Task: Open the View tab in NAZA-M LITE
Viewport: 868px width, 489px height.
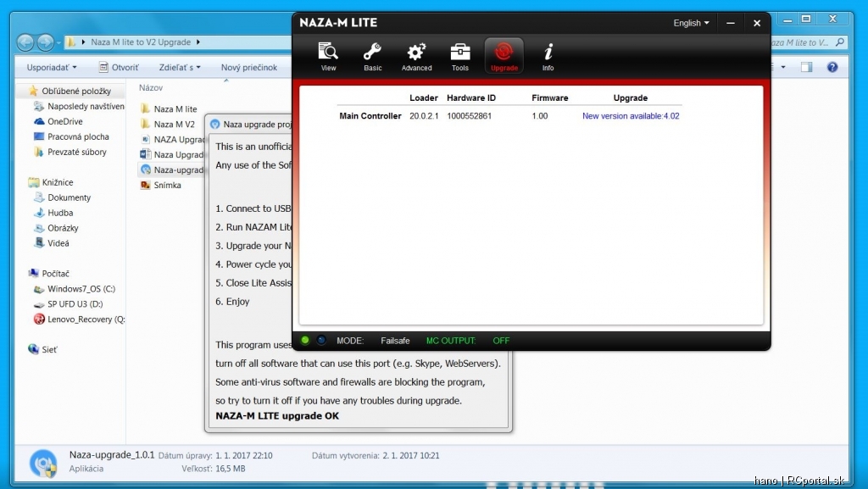Action: coord(328,56)
